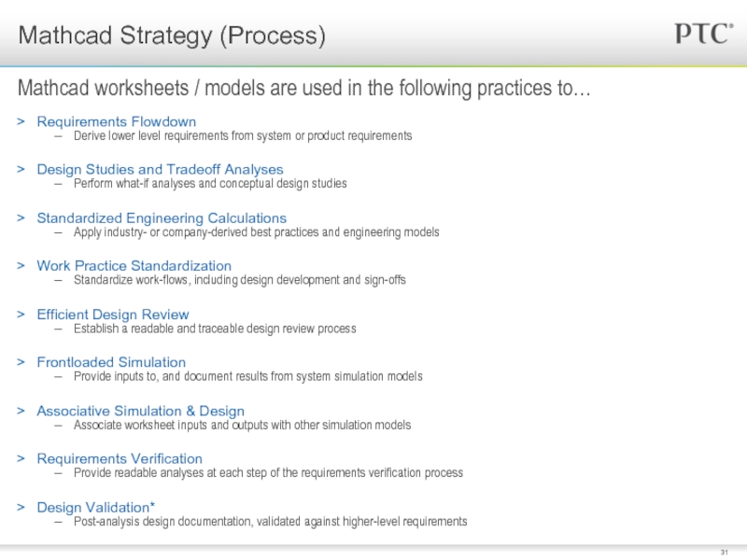This screenshot has width=747, height=560.
Task: Click the arrow bullet beside Frontloaded Simulation
Action: coord(21,362)
